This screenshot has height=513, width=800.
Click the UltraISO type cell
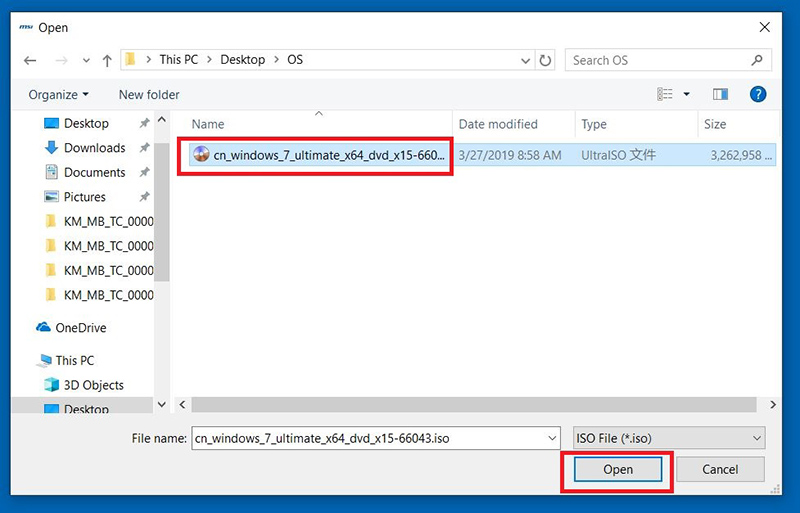coord(618,155)
